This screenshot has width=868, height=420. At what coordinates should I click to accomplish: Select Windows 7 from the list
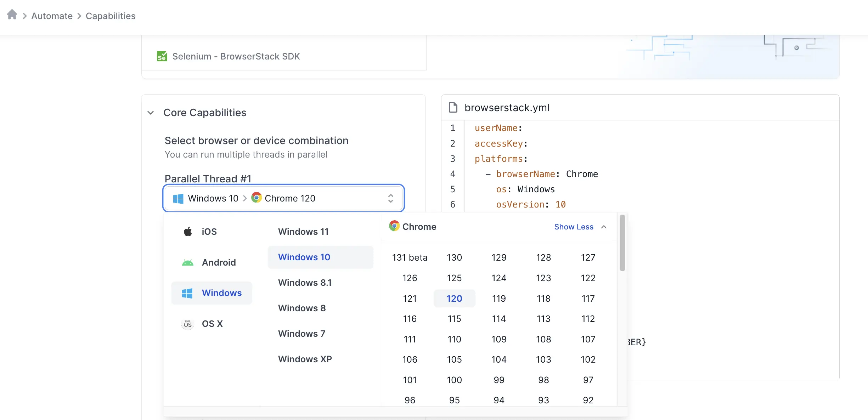pyautogui.click(x=301, y=334)
